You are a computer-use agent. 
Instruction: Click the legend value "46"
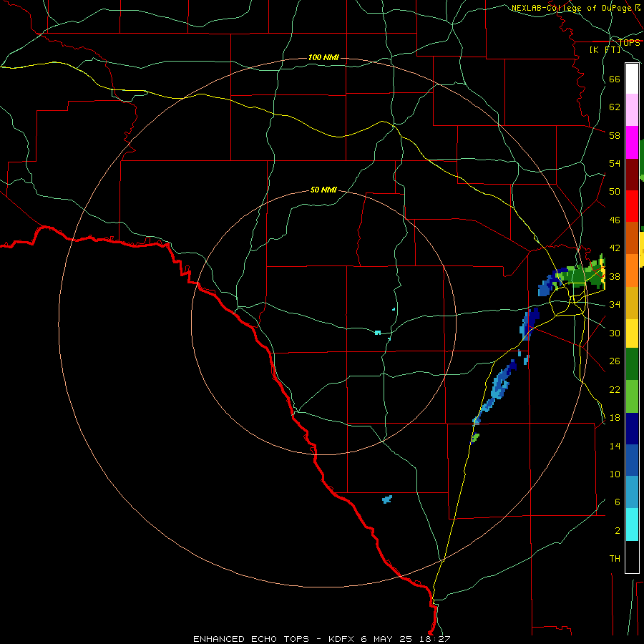[x=615, y=220]
